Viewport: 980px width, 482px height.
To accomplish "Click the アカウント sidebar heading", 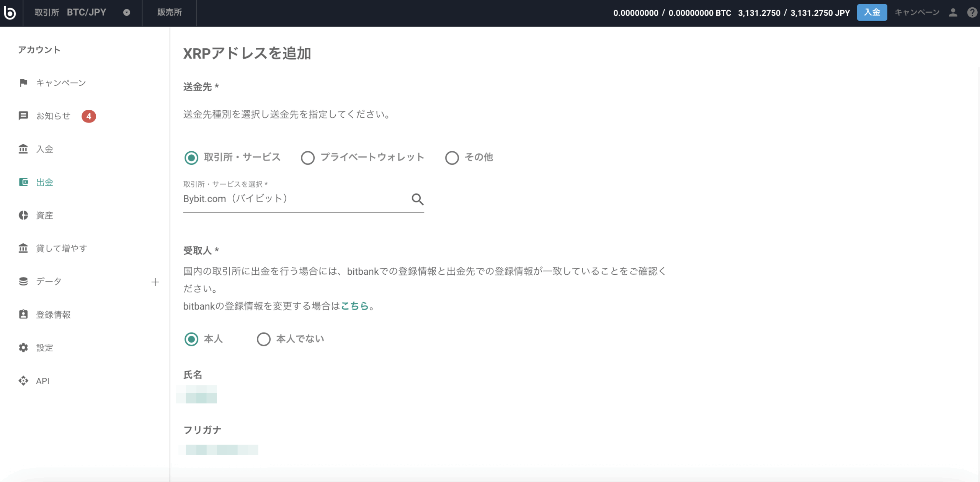I will 39,50.
